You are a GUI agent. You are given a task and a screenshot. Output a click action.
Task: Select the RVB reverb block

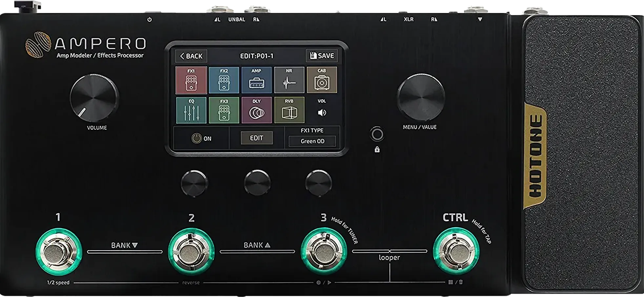[289, 110]
